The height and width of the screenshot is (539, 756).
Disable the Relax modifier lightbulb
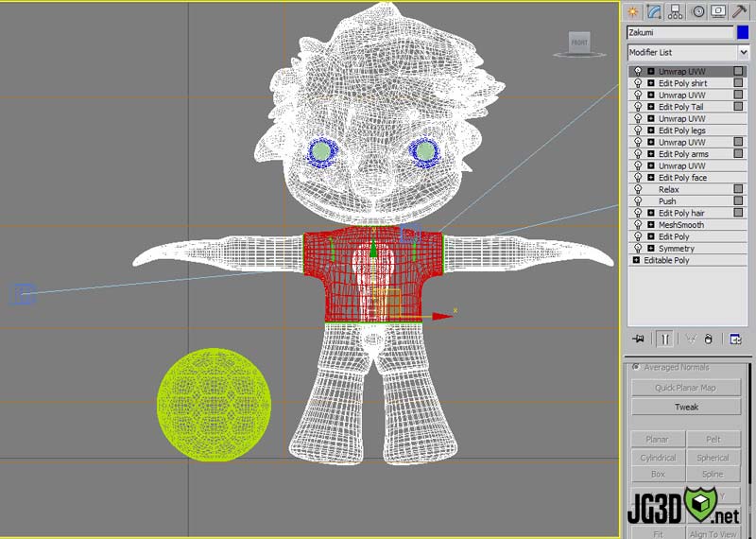639,190
